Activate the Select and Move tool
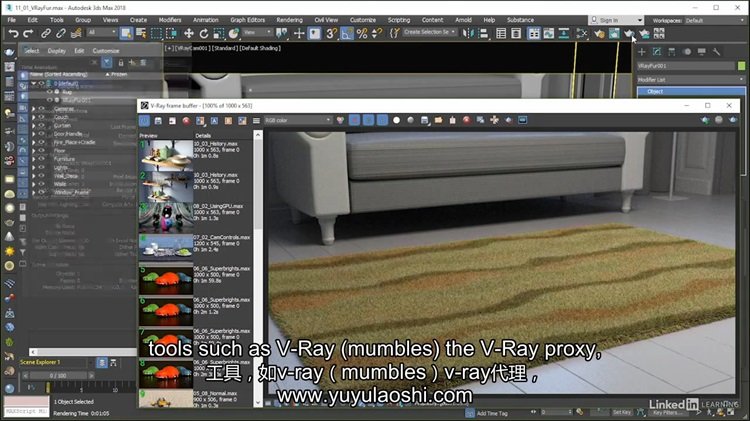The width and height of the screenshot is (750, 421). [189, 33]
